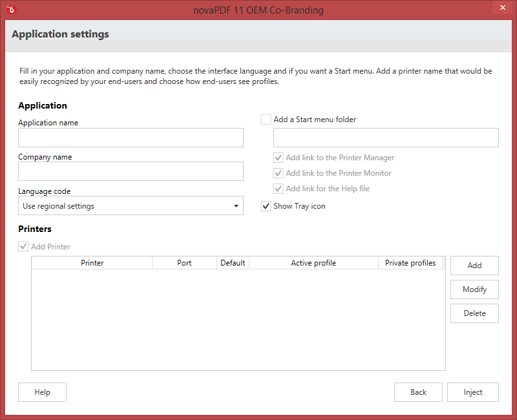517x420 pixels.
Task: Click the Inject button
Action: (473, 392)
